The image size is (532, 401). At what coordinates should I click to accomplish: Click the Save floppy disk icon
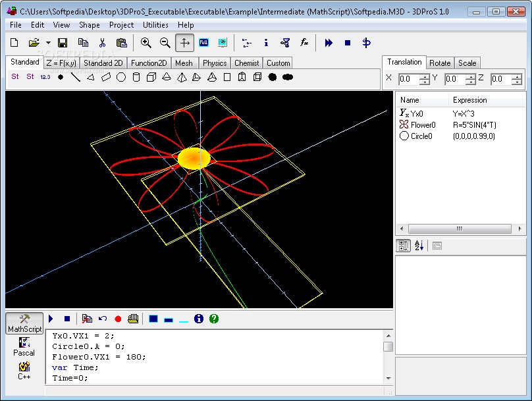click(x=63, y=43)
